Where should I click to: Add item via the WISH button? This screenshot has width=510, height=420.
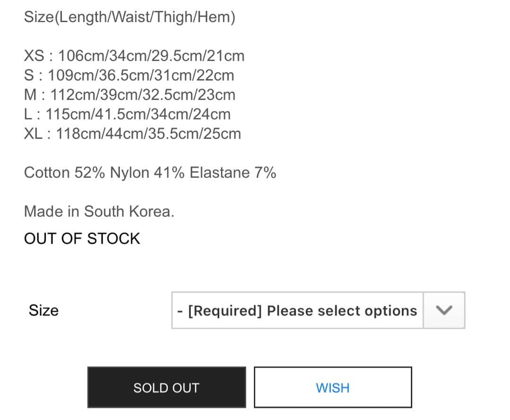tap(332, 387)
